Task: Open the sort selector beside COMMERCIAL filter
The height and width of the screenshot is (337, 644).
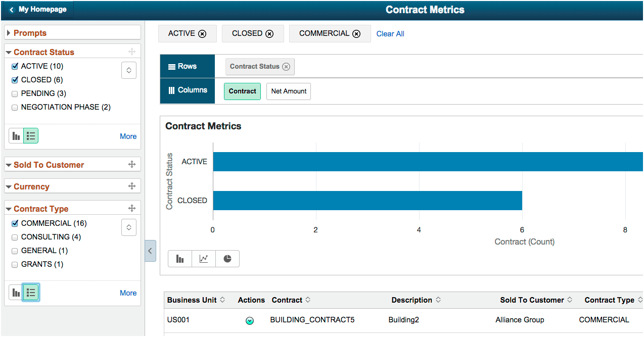Action: pyautogui.click(x=129, y=227)
